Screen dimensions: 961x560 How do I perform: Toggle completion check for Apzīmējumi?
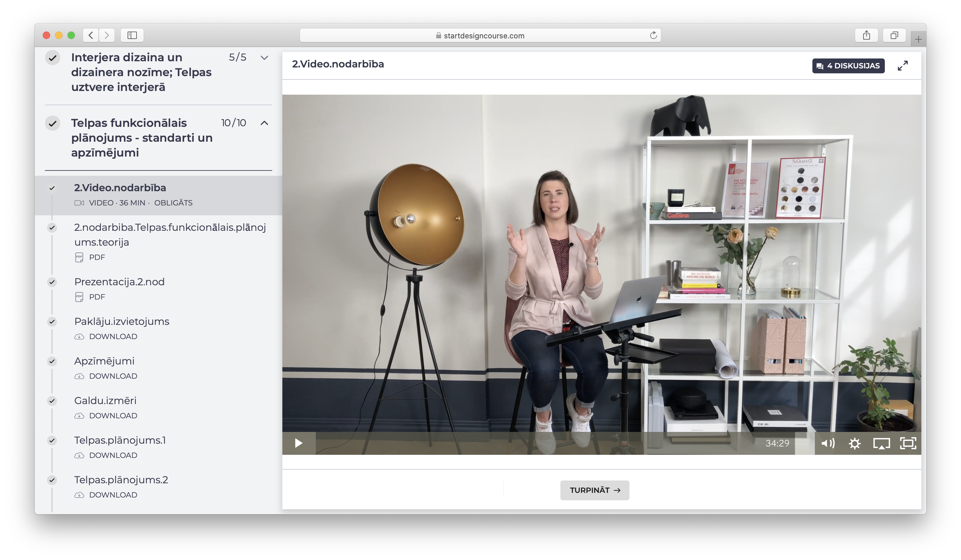click(x=52, y=361)
